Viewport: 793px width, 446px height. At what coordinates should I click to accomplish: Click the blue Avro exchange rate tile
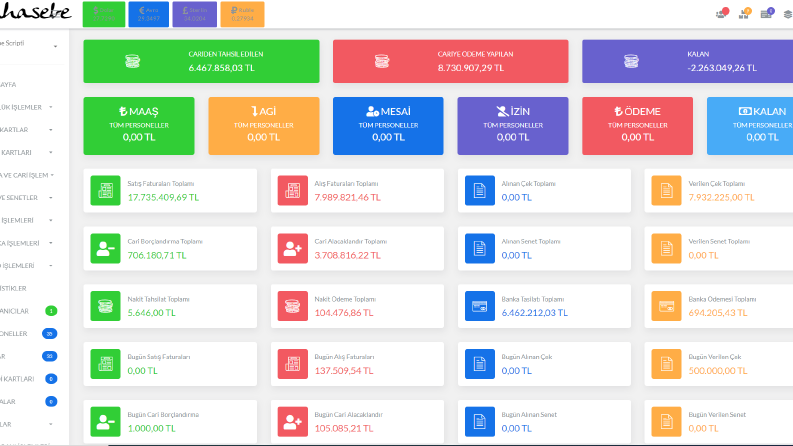149,14
